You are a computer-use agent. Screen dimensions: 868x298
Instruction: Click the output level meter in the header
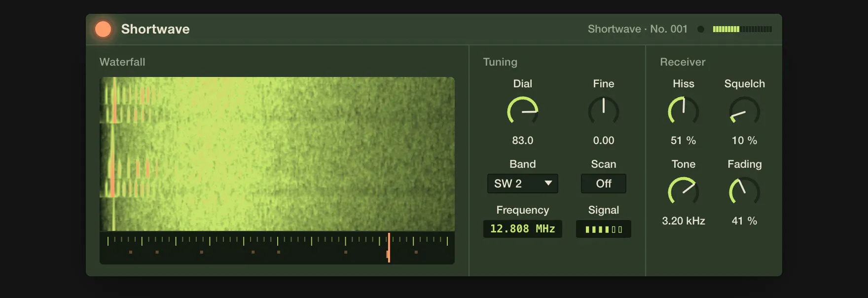pyautogui.click(x=742, y=29)
